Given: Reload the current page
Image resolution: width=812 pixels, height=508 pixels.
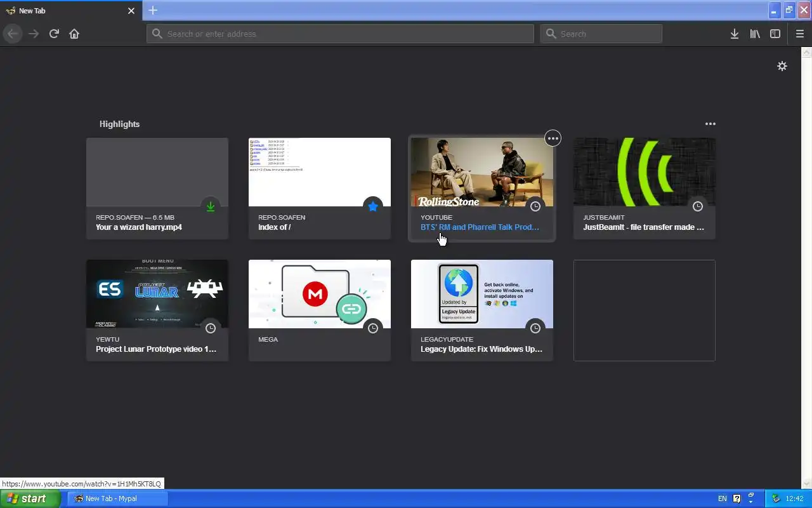Looking at the screenshot, I should coord(54,34).
